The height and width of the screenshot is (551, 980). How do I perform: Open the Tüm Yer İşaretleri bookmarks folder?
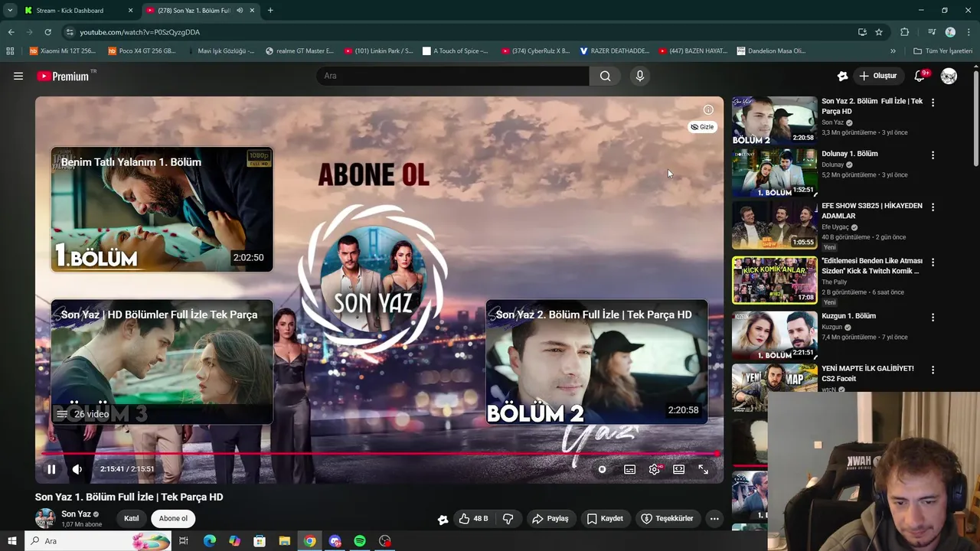943,51
